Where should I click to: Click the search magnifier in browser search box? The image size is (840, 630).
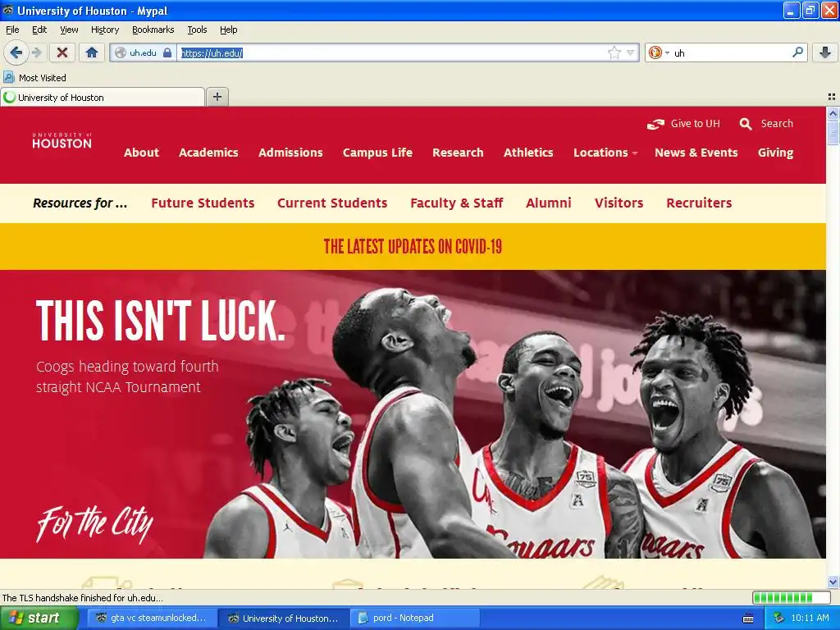pos(797,52)
